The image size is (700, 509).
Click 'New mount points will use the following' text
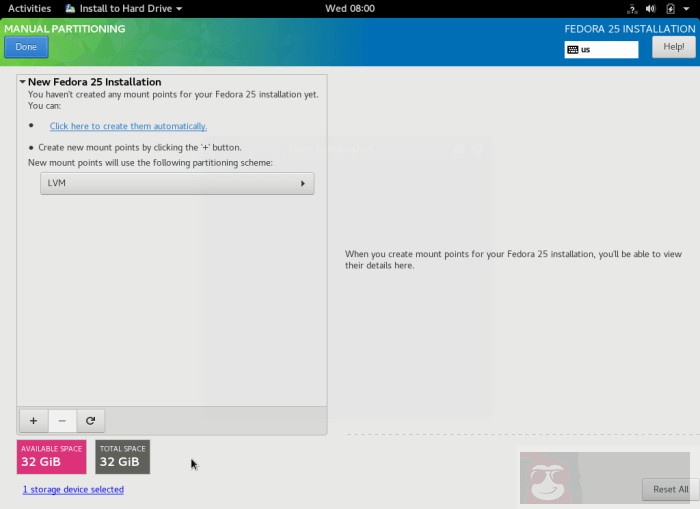(150, 163)
